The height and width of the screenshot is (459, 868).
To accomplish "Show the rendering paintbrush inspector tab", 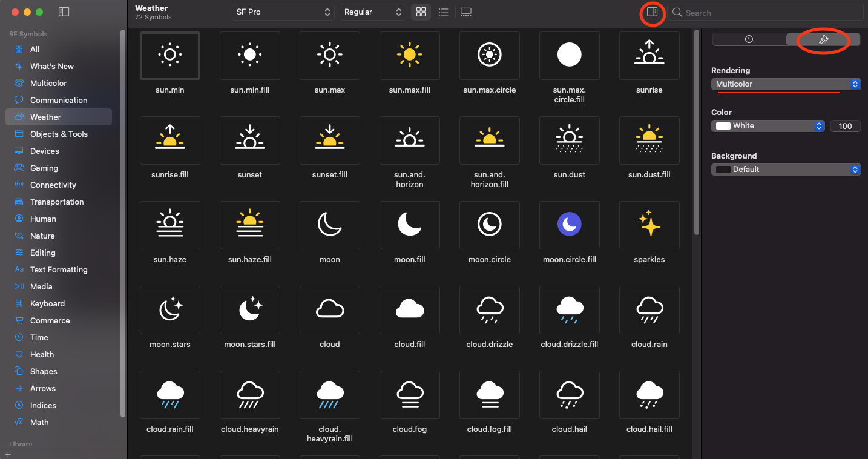I will click(823, 39).
